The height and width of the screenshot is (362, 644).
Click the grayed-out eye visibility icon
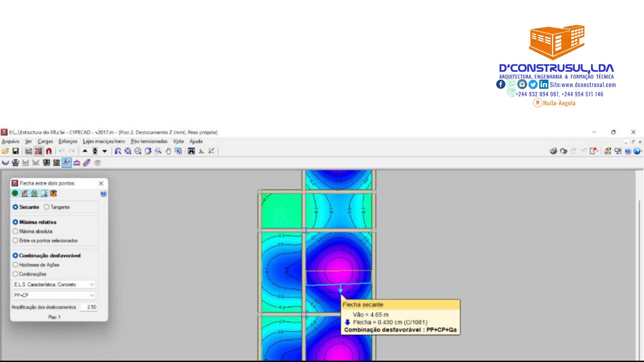(x=97, y=163)
